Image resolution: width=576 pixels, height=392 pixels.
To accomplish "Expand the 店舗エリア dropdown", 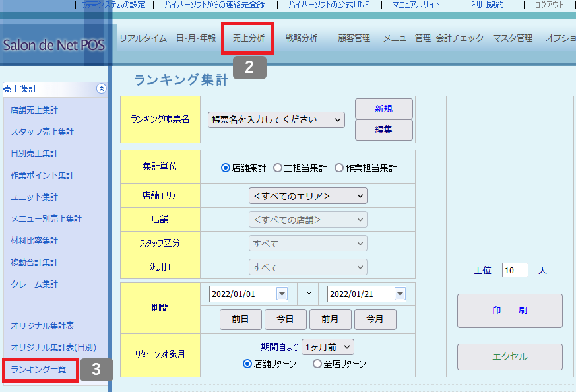I will [x=307, y=195].
